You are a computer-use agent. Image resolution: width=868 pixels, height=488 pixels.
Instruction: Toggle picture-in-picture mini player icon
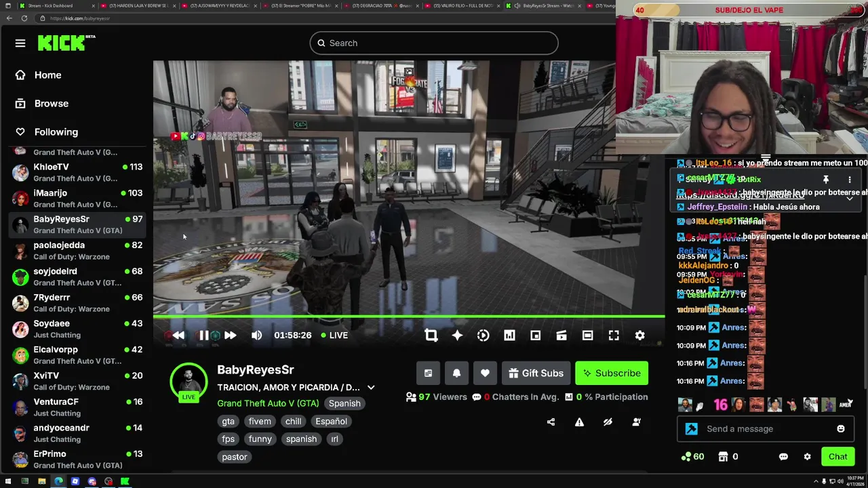(535, 335)
